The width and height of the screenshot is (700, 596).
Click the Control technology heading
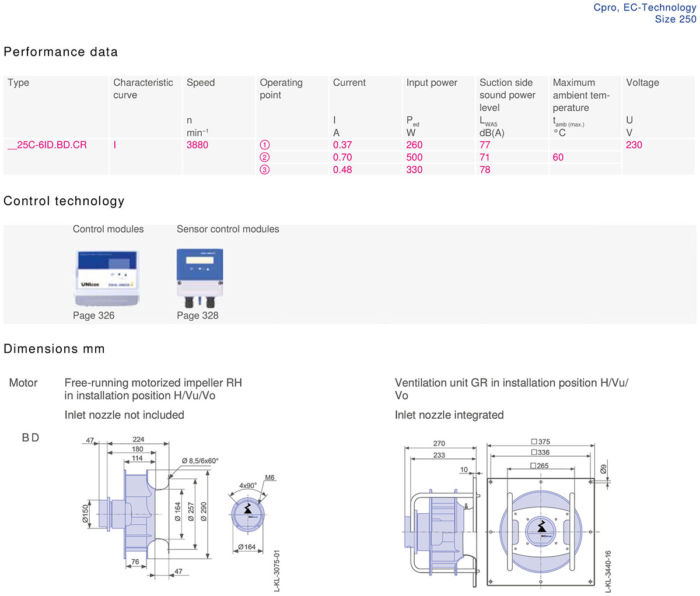64,201
